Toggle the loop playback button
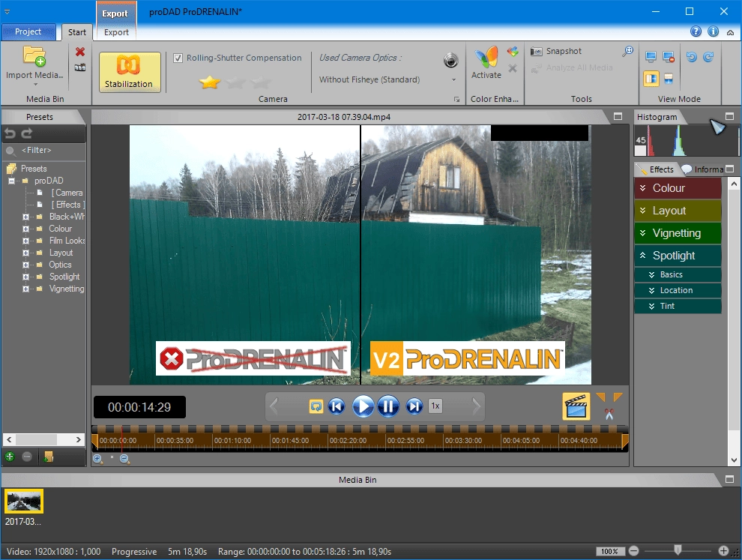The height and width of the screenshot is (560, 742). pos(316,406)
